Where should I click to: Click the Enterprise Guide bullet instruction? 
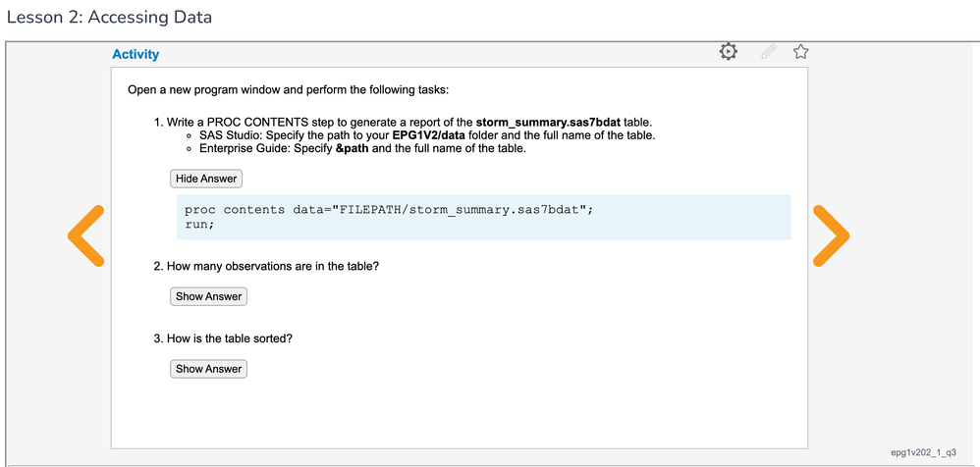[361, 148]
